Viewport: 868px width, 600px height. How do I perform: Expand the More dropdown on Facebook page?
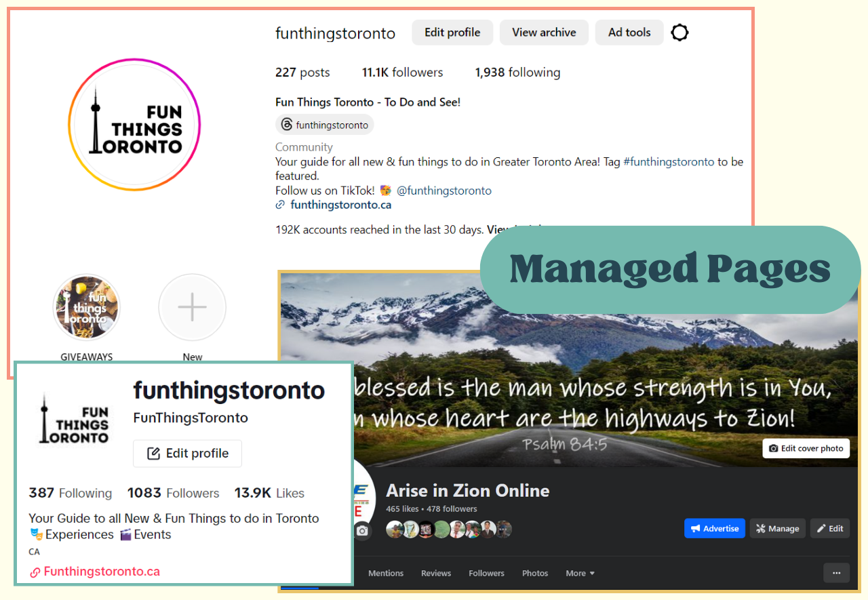(580, 574)
